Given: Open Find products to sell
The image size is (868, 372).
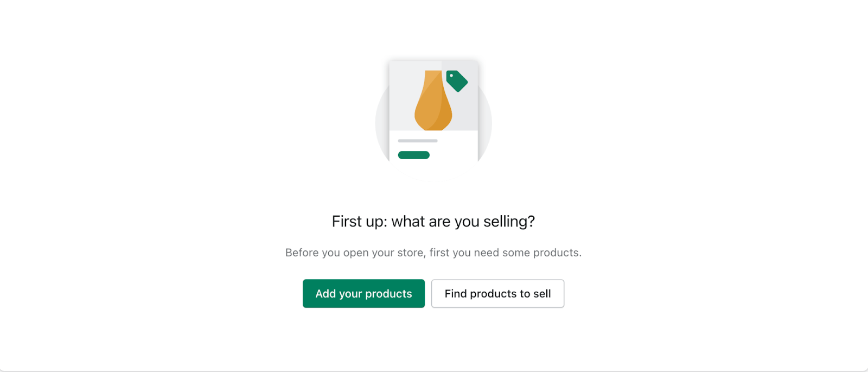Looking at the screenshot, I should point(497,294).
